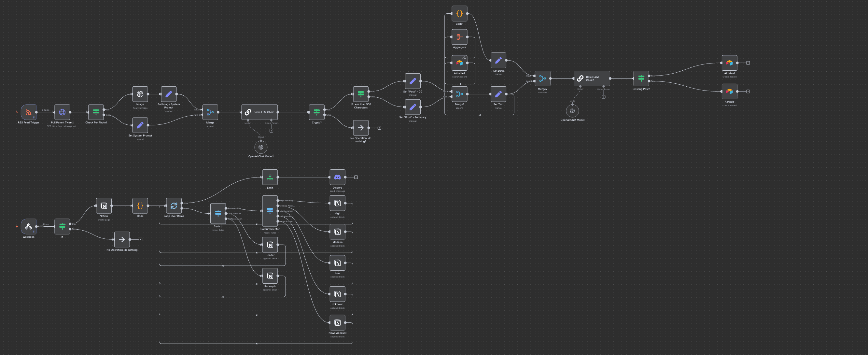This screenshot has width=868, height=355.
Task: Click the connection between Merge and Basic LLM Chain
Action: pos(230,112)
